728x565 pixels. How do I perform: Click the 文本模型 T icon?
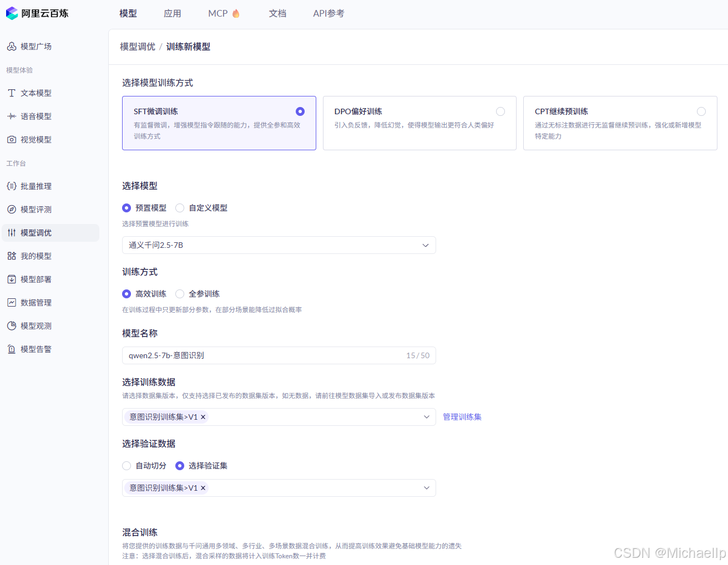point(12,93)
